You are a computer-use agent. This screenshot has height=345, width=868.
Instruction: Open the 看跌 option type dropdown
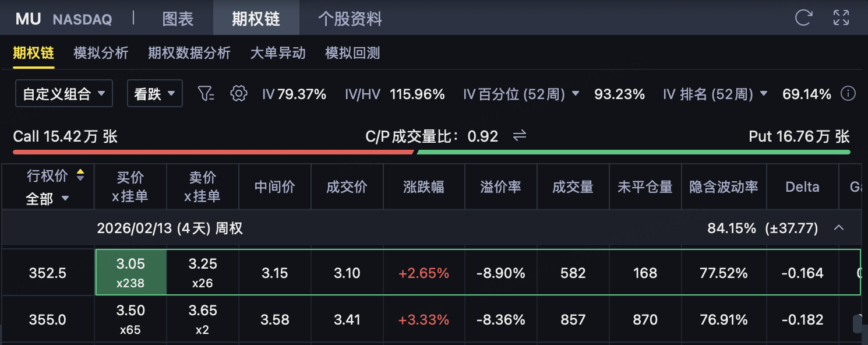(155, 94)
